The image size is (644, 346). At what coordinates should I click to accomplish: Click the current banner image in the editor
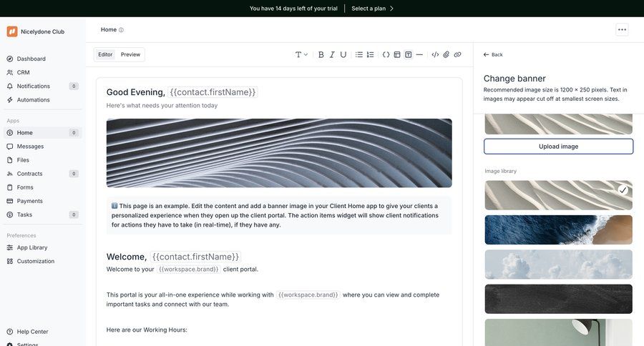(x=279, y=153)
